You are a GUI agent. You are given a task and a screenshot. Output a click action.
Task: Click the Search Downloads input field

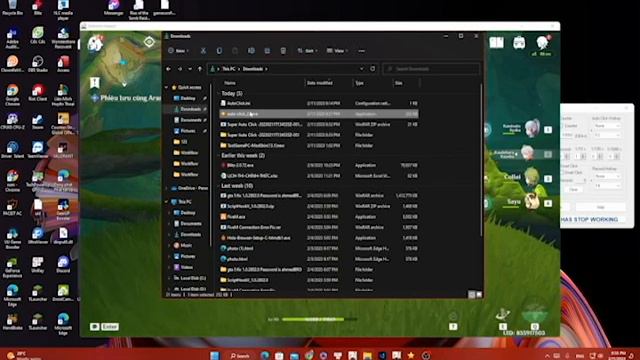431,69
